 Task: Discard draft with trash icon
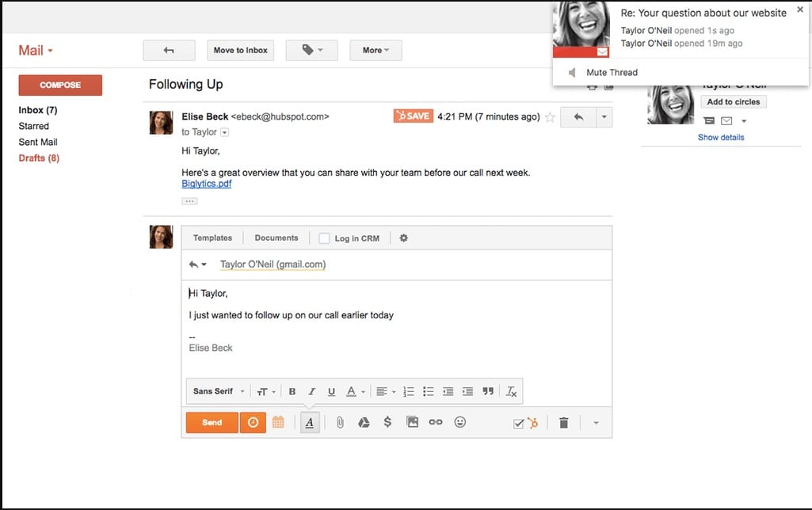click(x=564, y=423)
